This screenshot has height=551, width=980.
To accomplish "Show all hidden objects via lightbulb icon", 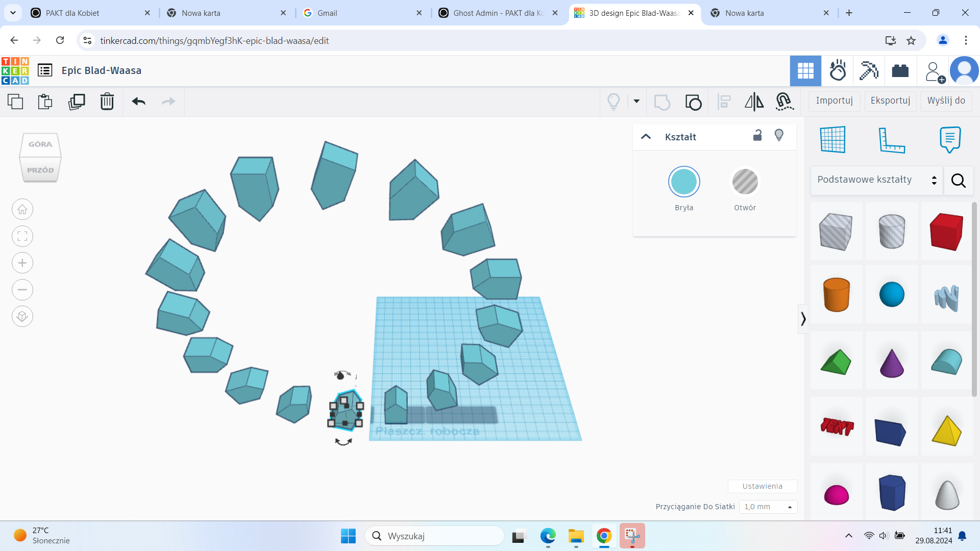I will point(614,102).
